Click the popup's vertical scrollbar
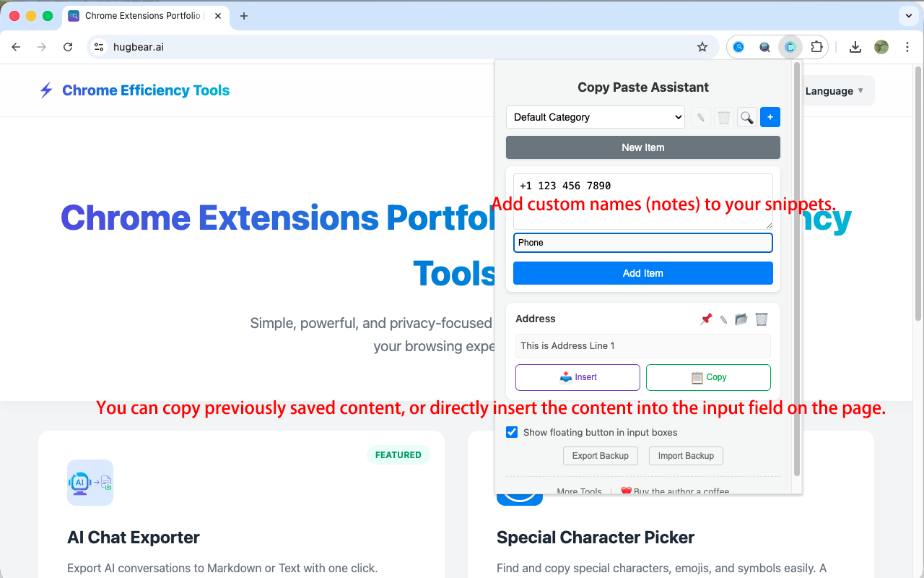The height and width of the screenshot is (578, 924). click(x=797, y=267)
